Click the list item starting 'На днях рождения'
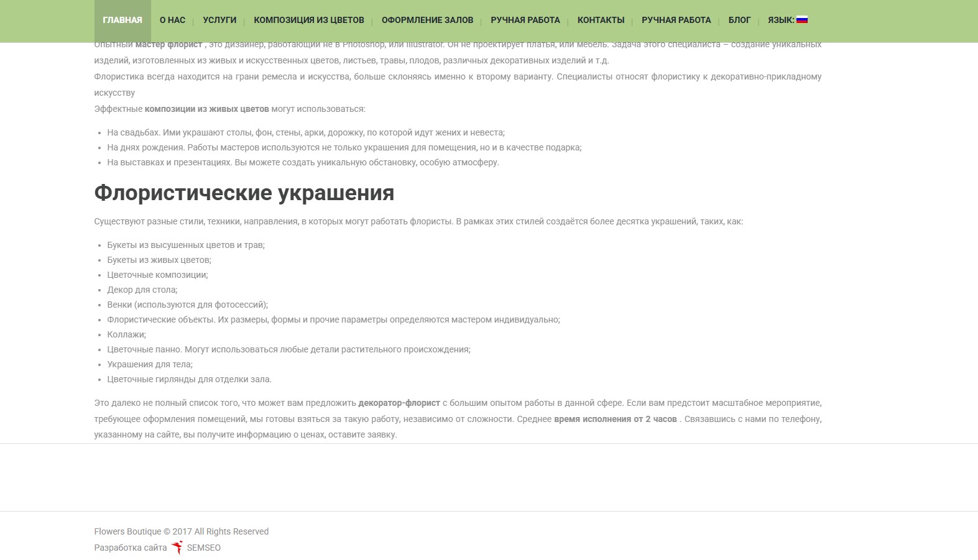The height and width of the screenshot is (560, 978). click(x=344, y=147)
